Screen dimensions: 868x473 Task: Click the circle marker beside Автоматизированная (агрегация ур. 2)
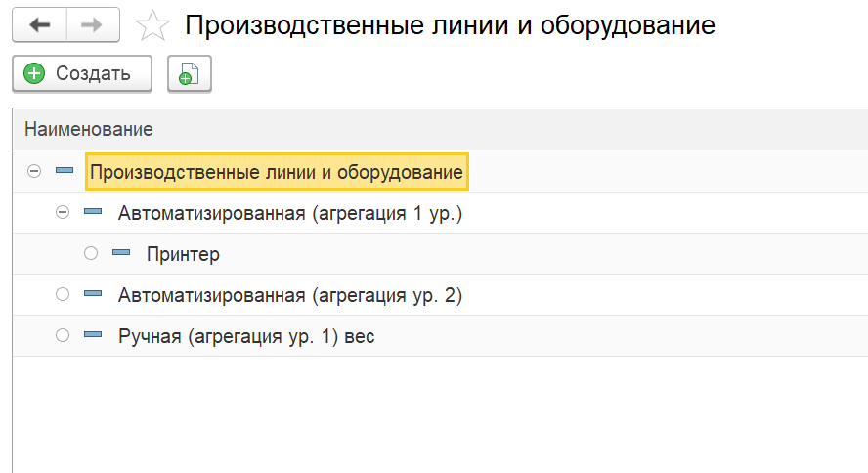click(x=64, y=294)
